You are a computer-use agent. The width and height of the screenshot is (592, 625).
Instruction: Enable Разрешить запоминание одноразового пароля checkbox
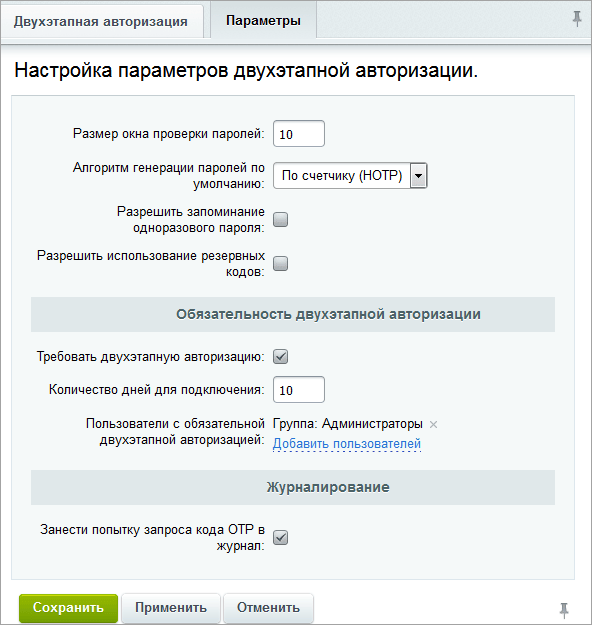(x=281, y=220)
